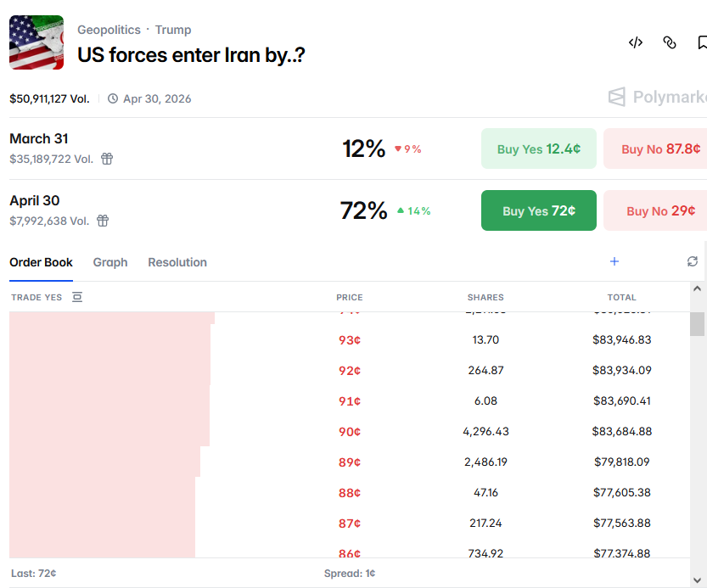
Task: Click the gift icon under March 31
Action: coord(107,159)
